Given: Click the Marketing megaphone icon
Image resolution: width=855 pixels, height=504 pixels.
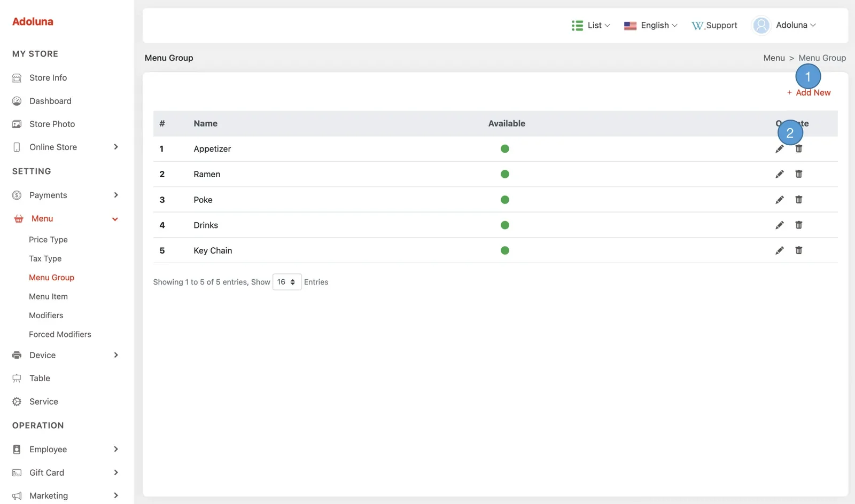Looking at the screenshot, I should (17, 496).
